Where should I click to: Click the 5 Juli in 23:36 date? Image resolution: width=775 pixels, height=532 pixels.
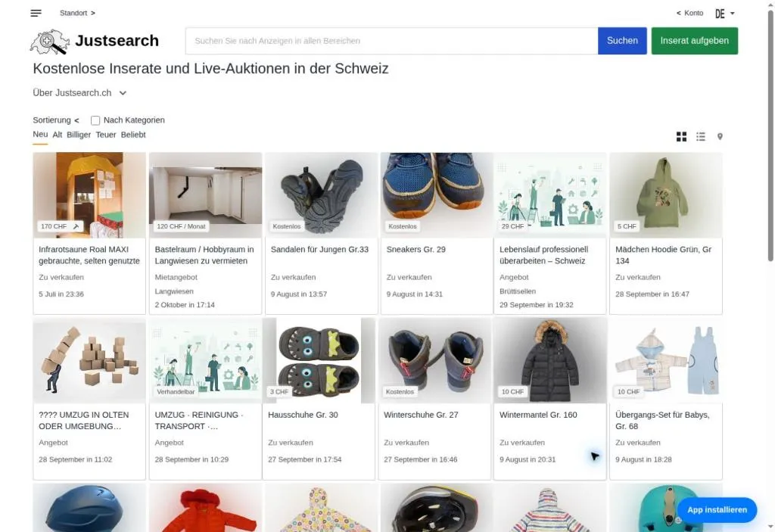pos(61,294)
